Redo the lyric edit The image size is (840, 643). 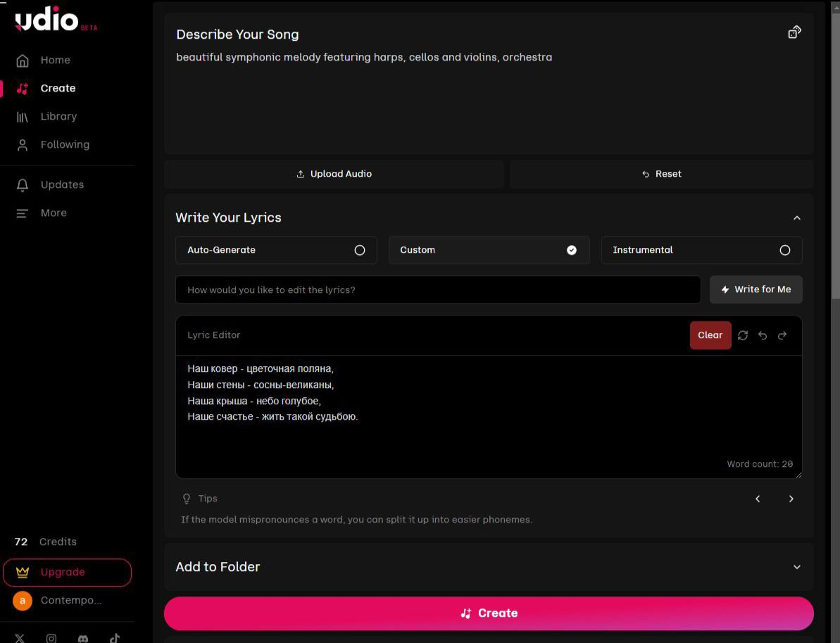pos(782,335)
